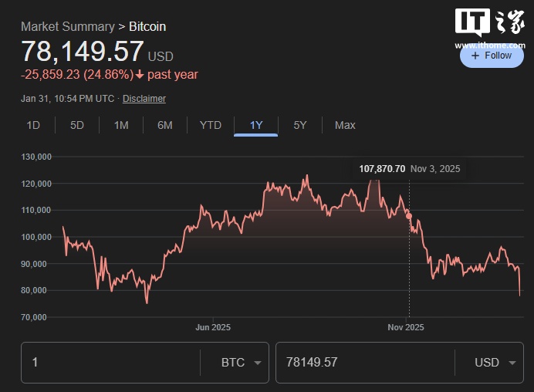Click the 78149.57 USD value field
Viewport: 534px width, 392px height.
pos(363,363)
